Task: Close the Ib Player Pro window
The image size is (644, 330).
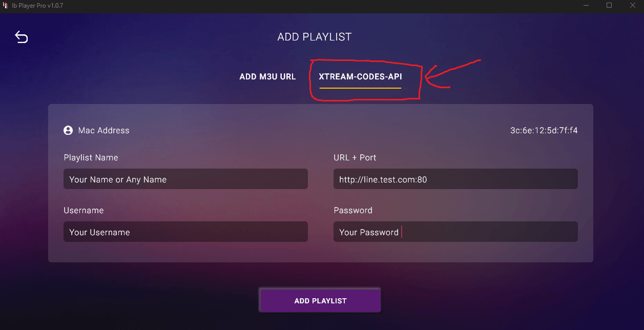Action: tap(632, 5)
